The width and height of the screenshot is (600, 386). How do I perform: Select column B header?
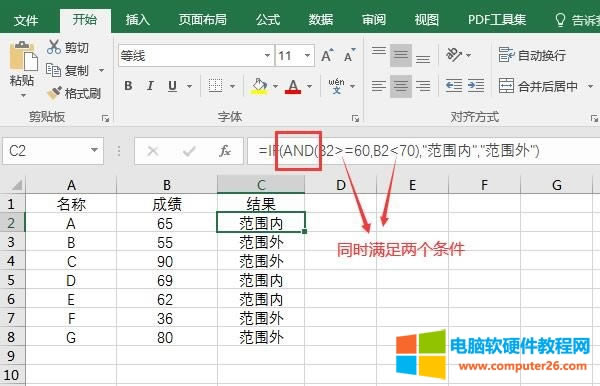tap(167, 185)
